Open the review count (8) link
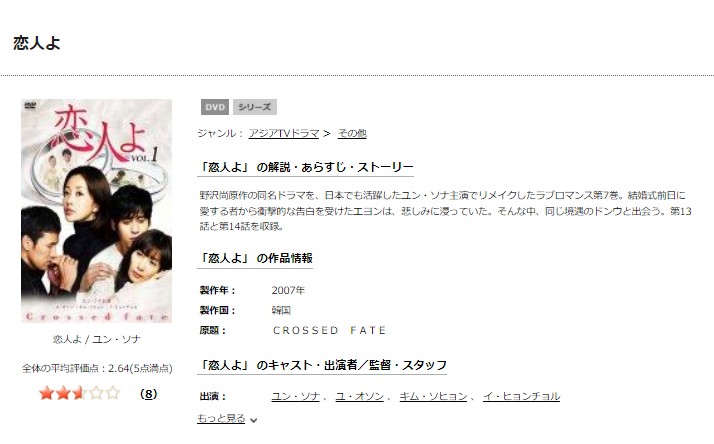The image size is (714, 444). click(x=148, y=394)
